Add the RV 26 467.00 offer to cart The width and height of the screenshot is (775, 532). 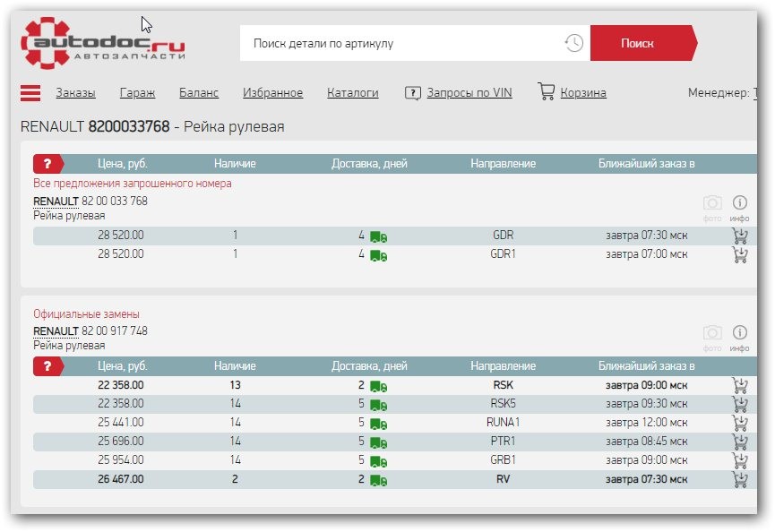pyautogui.click(x=740, y=479)
